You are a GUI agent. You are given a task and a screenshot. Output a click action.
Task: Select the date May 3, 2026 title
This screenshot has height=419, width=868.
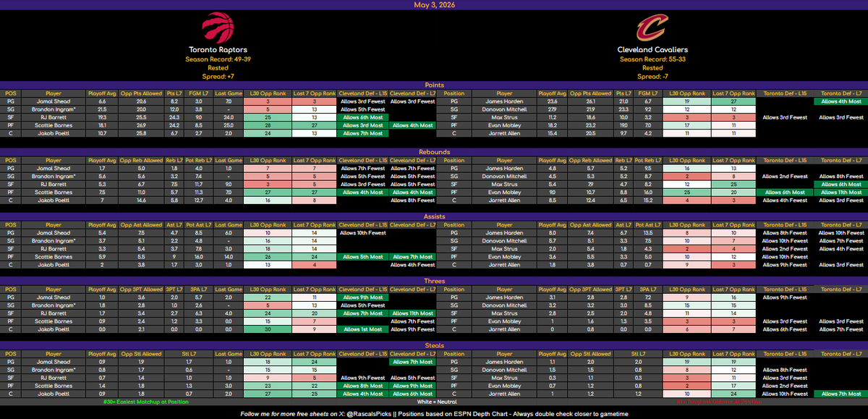pyautogui.click(x=434, y=4)
